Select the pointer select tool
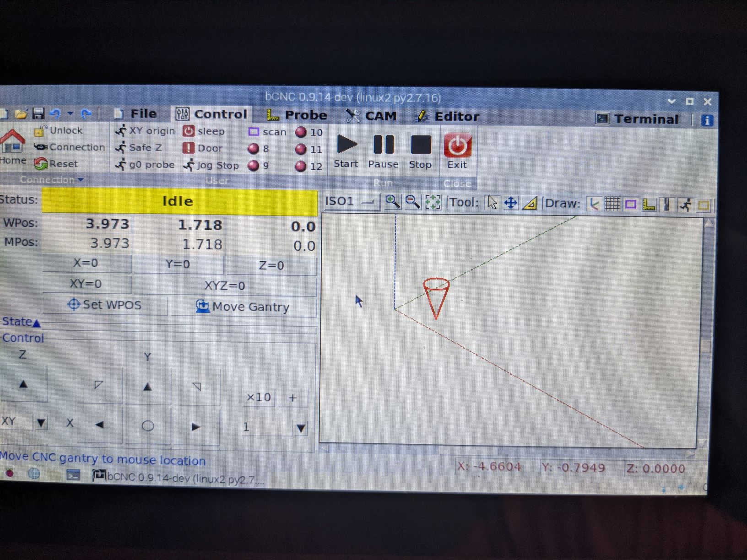Screen dimensions: 747x560 point(492,203)
